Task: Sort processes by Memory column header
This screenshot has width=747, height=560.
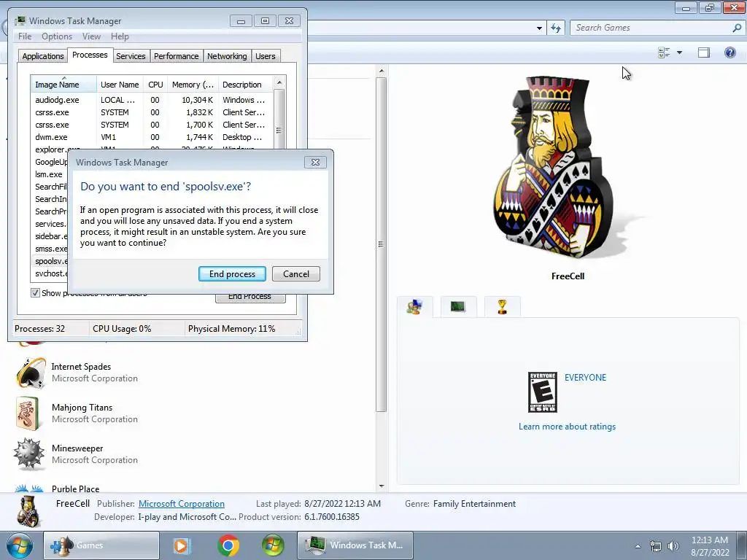Action: (193, 85)
